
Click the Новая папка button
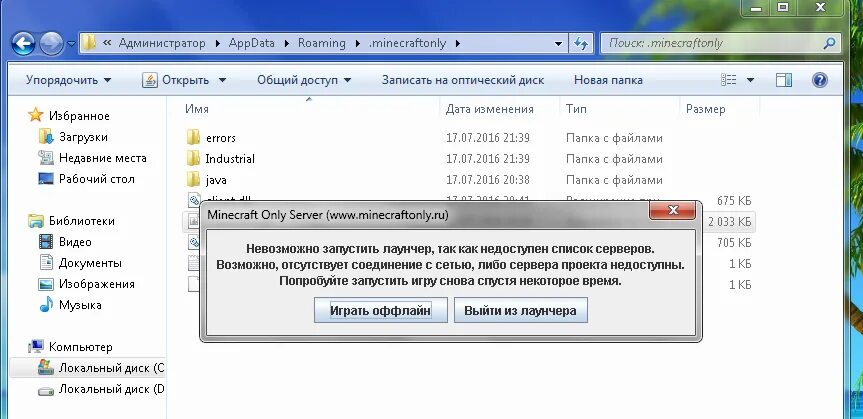608,80
